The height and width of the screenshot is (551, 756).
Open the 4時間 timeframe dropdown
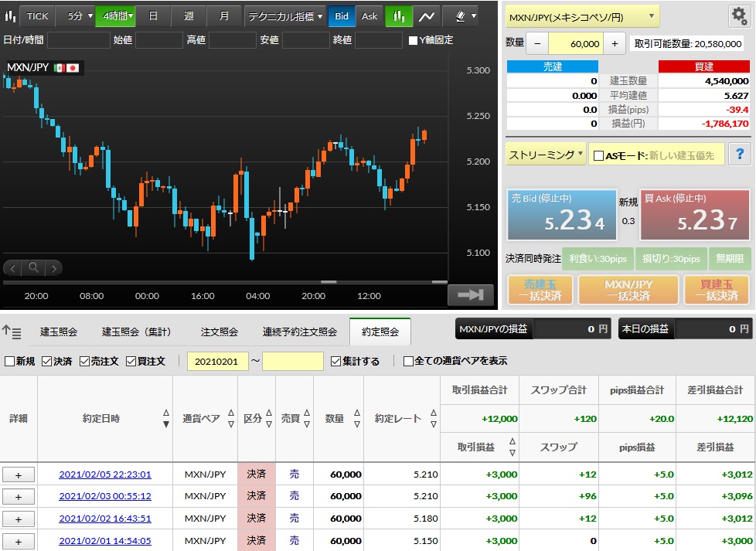click(x=116, y=16)
